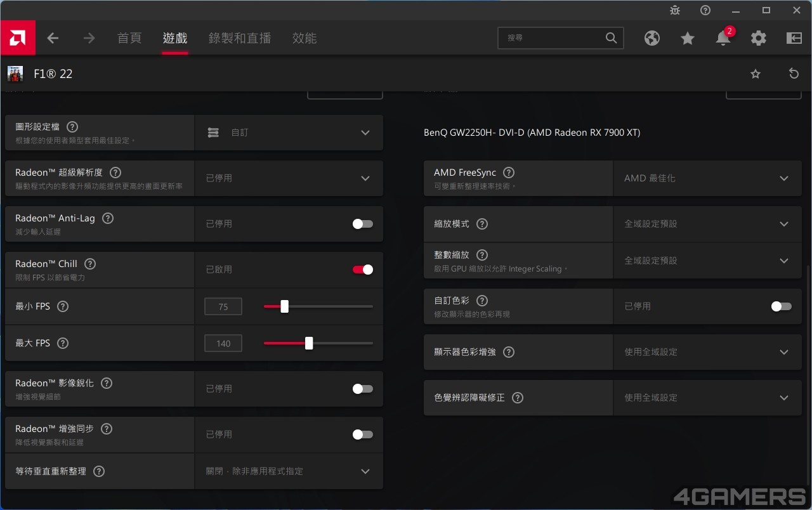This screenshot has width=812, height=510.
Task: Click the search magnifier icon
Action: tap(611, 38)
